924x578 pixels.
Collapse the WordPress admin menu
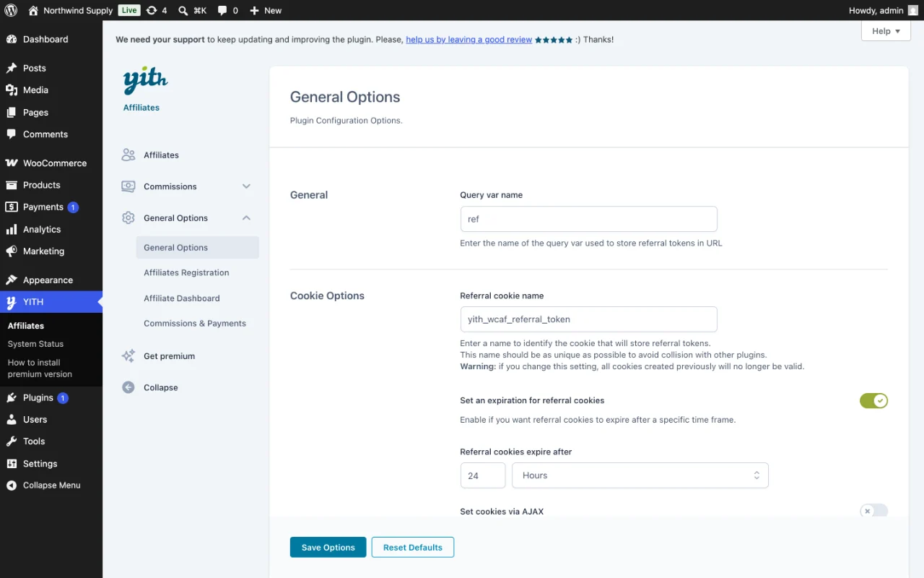tap(51, 485)
